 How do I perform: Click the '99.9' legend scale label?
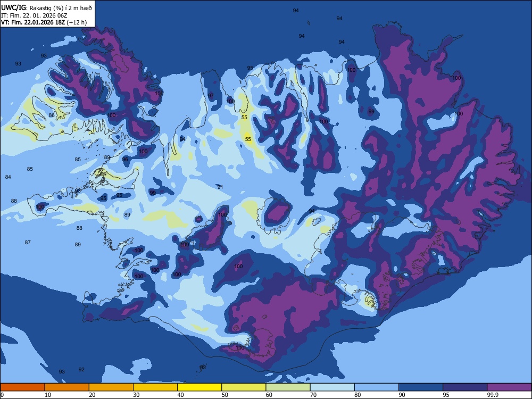point(493,395)
